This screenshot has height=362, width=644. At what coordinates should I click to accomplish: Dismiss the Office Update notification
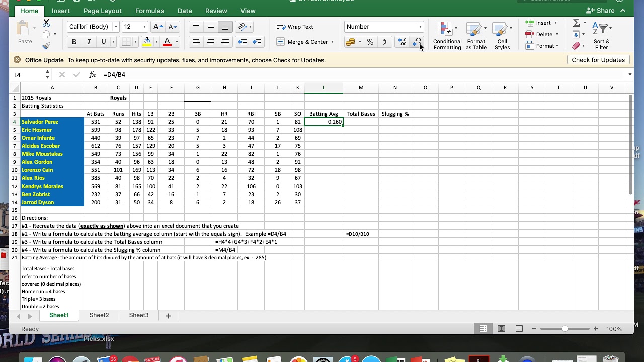click(x=17, y=60)
